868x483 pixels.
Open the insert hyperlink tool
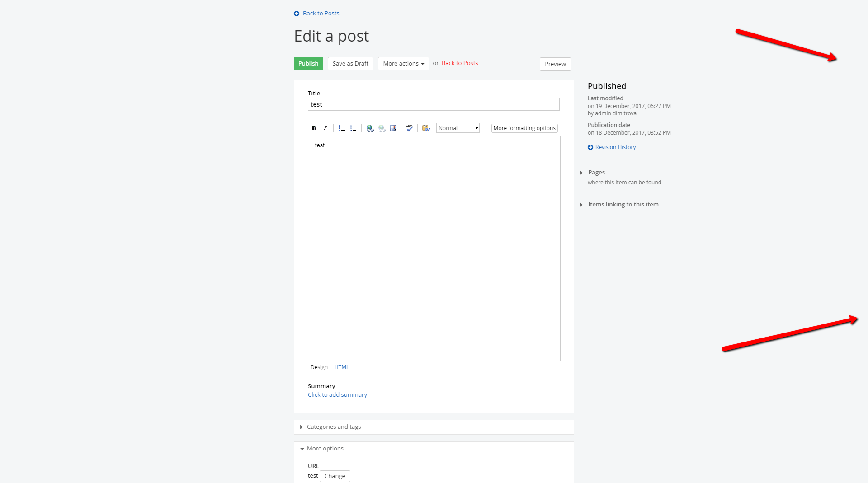click(x=370, y=128)
